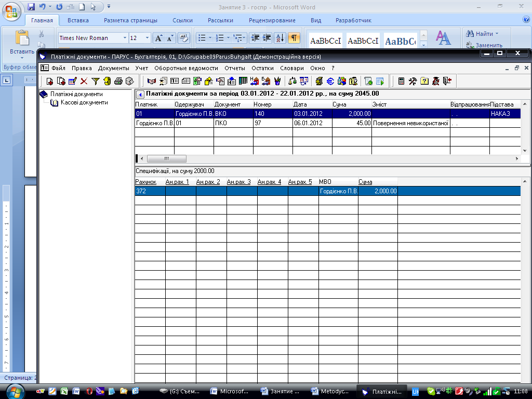Screen dimensions: 532x399
Task: Switch to Word's Рецензирование ribbon tab
Action: pyautogui.click(x=272, y=20)
